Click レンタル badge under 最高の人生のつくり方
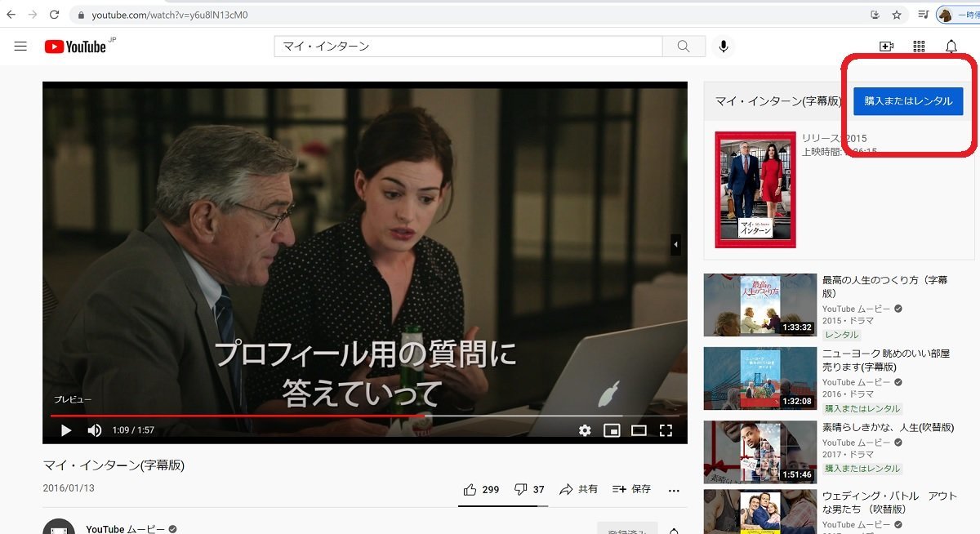The width and height of the screenshot is (980, 534). pos(842,335)
